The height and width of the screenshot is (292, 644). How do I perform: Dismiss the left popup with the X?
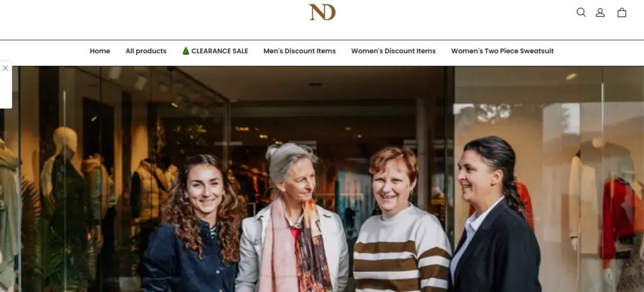click(x=5, y=68)
